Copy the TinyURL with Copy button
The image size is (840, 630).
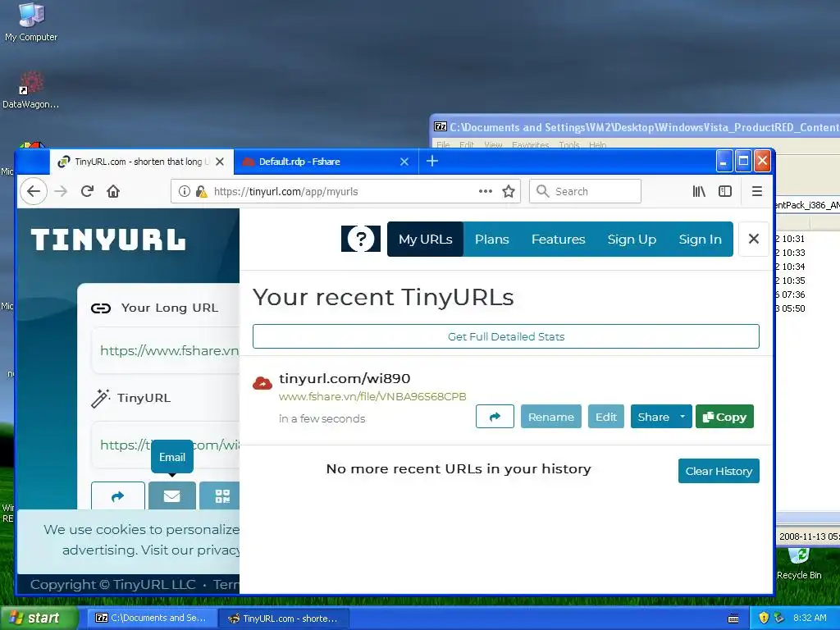click(x=724, y=416)
